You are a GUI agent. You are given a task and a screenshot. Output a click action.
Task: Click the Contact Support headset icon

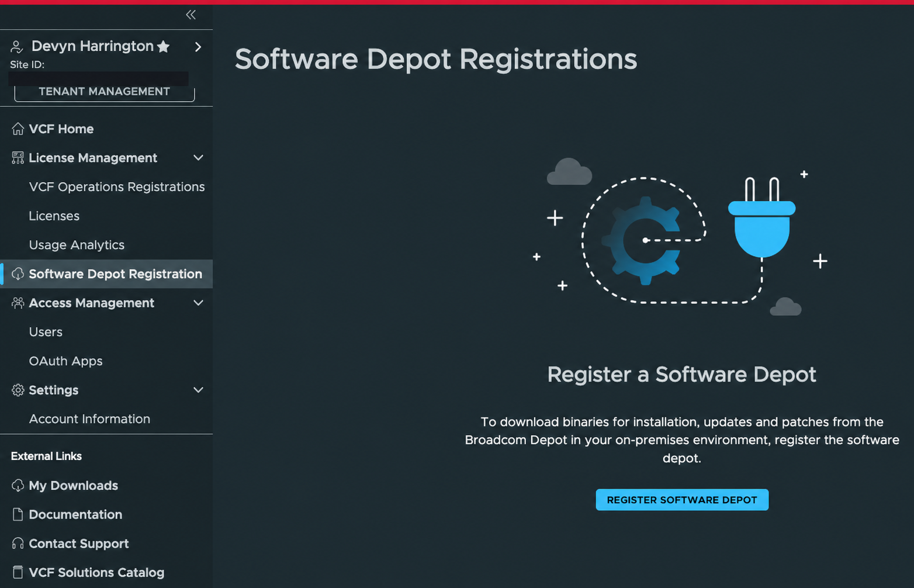18,544
